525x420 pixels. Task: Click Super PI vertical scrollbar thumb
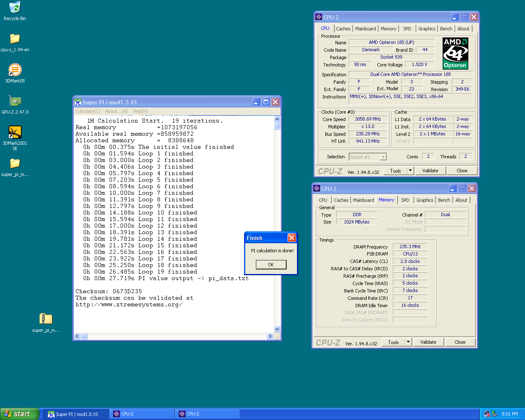[x=277, y=126]
